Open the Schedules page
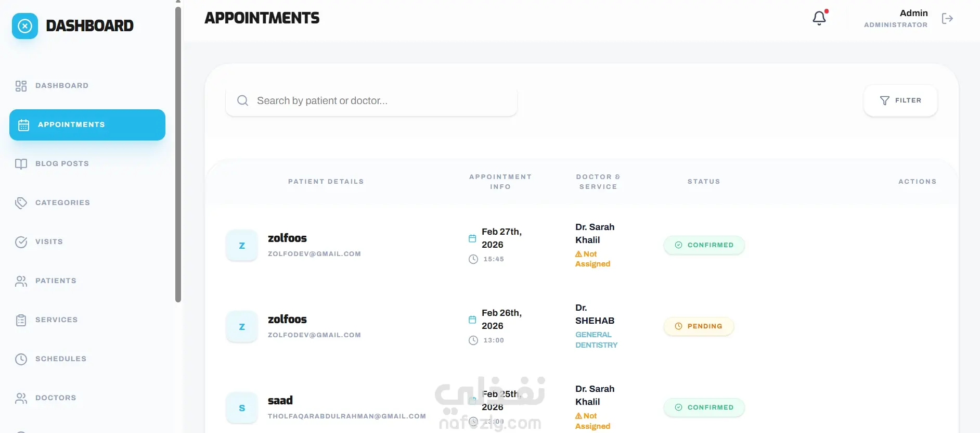 point(87,359)
